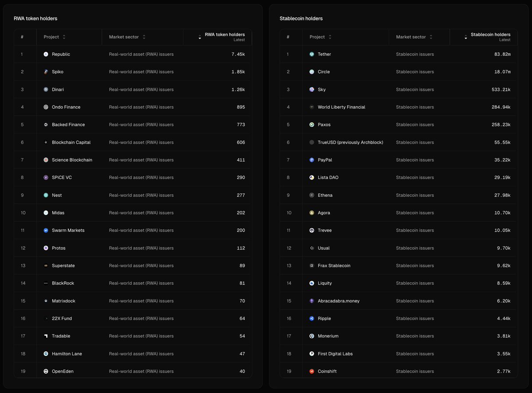The width and height of the screenshot is (532, 393).
Task: Click the Sky logo icon
Action: pos(312,89)
